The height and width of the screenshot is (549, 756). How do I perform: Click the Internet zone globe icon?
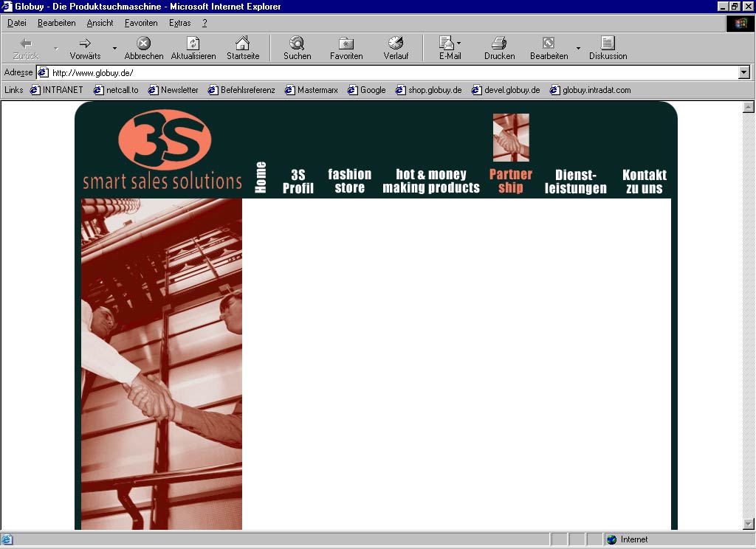pos(612,539)
